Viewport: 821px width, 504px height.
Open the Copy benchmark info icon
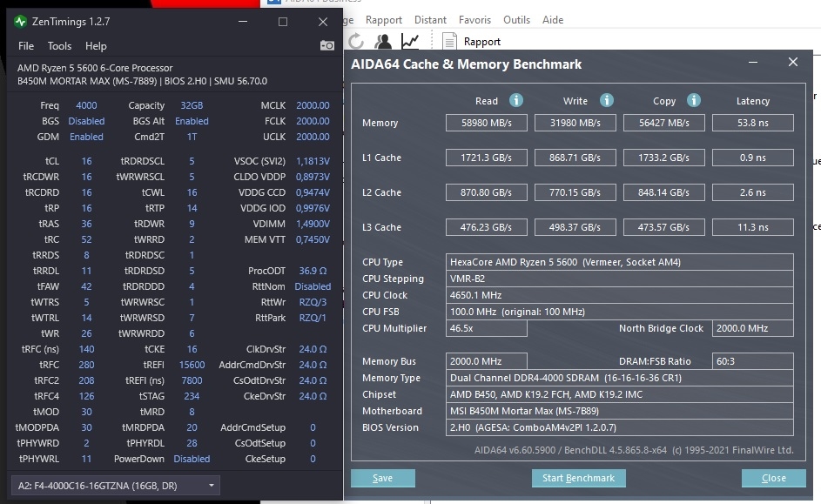(x=695, y=100)
